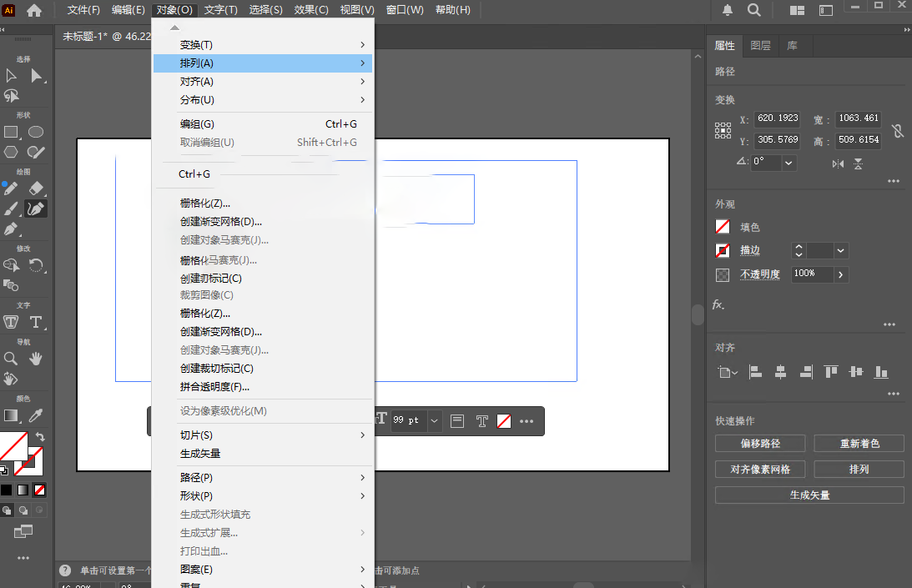Screen dimensions: 912x588
Task: Align objects to horizontal left
Action: (755, 372)
